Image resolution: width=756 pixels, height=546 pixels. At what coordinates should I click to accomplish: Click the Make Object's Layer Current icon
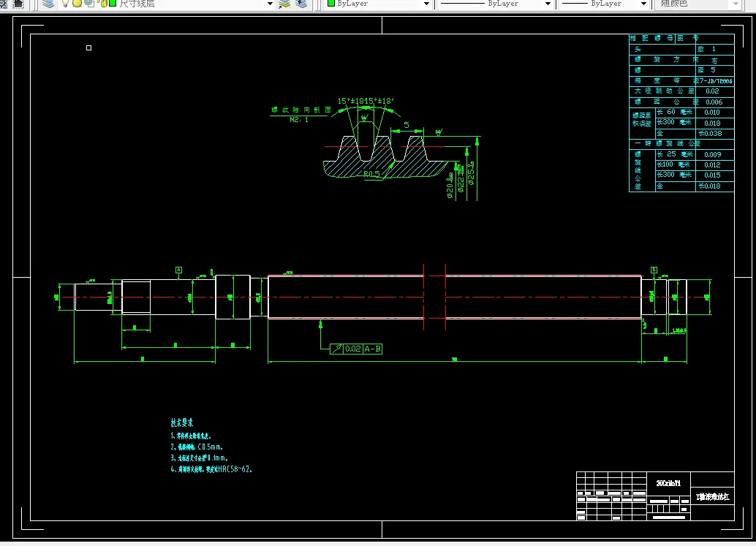284,4
